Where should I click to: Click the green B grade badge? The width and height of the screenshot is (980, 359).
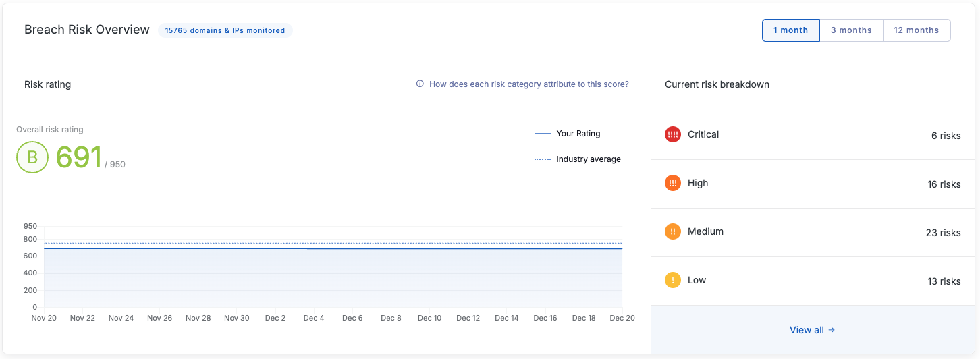click(32, 157)
